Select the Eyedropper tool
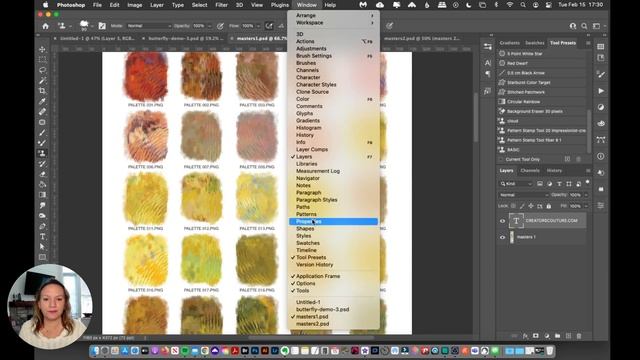The width and height of the screenshot is (640, 360). tap(42, 101)
